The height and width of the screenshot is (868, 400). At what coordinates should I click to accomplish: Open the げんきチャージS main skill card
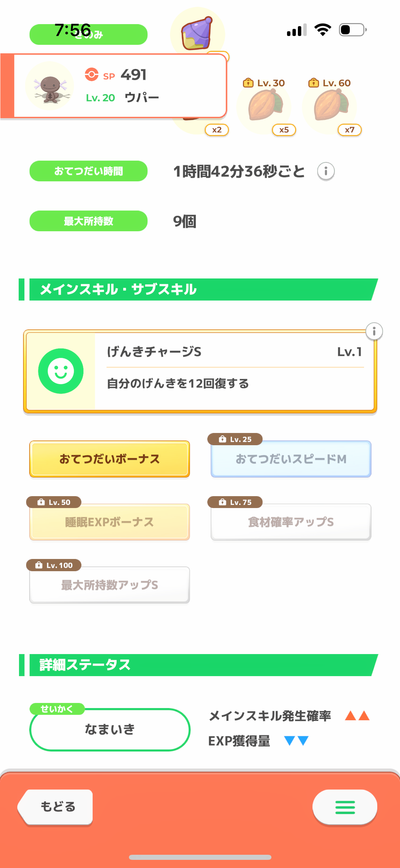[234, 371]
